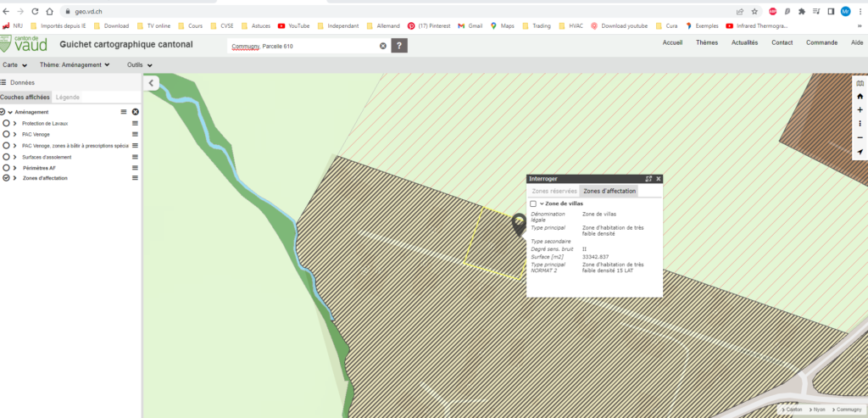
Task: Collapse the Aménagement group chevron
Action: click(x=10, y=112)
